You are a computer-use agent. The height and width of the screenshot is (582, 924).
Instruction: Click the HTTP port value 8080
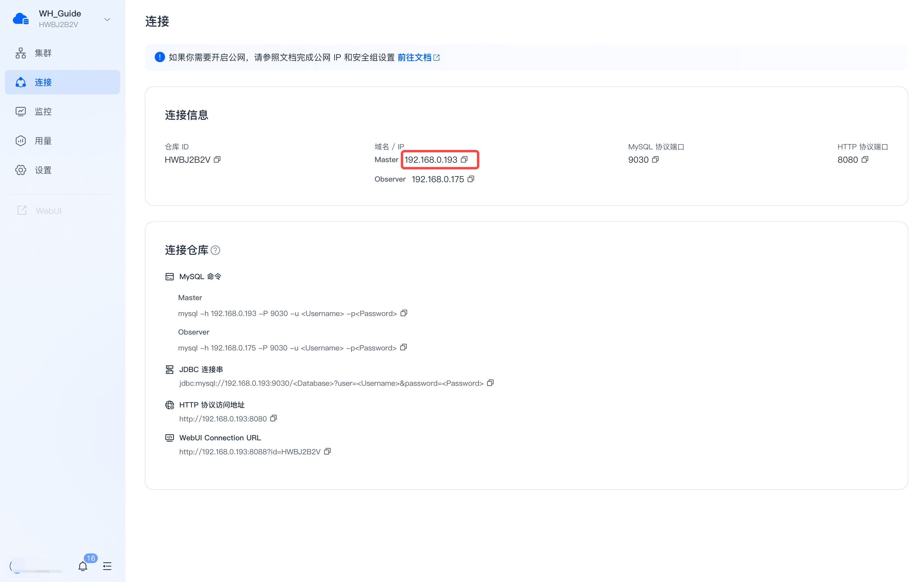pos(848,160)
